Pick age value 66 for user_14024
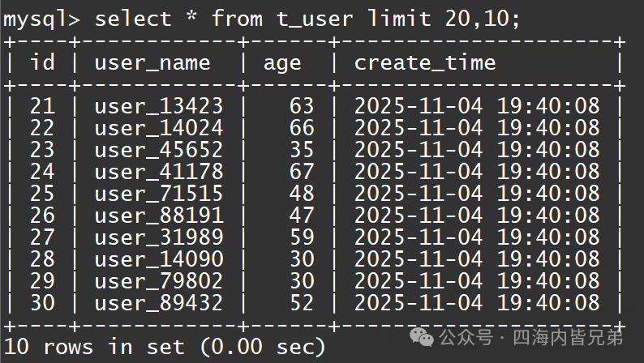Viewport: 644px width, 363px height. click(x=302, y=128)
